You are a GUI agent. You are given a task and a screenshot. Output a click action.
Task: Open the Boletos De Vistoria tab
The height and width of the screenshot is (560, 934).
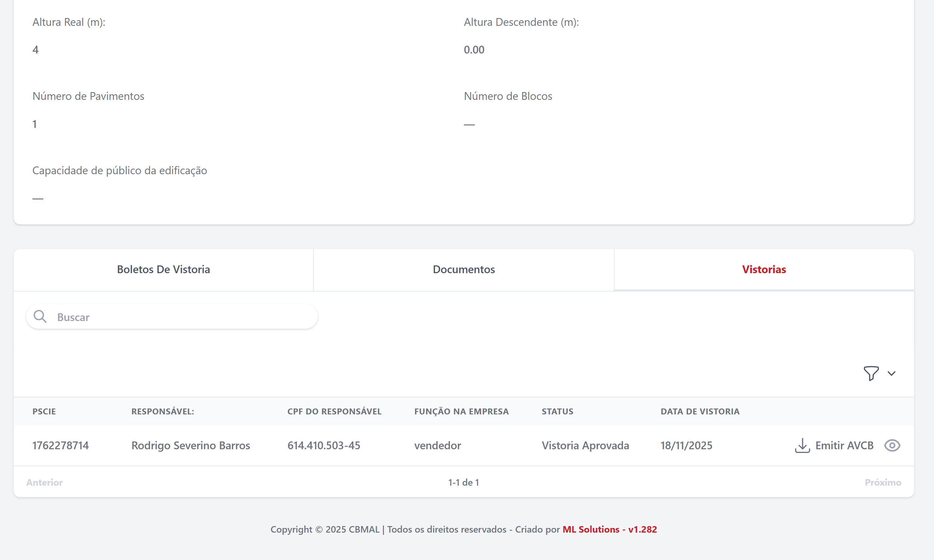tap(163, 269)
